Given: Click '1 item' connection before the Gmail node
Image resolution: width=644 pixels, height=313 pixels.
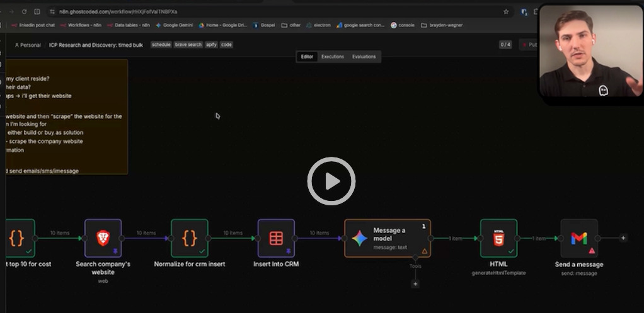Looking at the screenshot, I should click(x=539, y=238).
